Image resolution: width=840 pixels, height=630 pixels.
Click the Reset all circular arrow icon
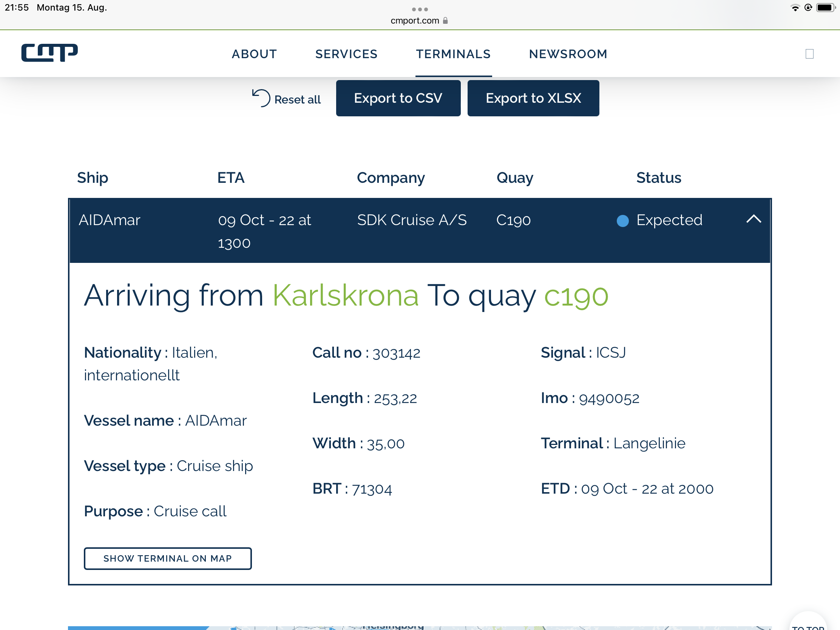pyautogui.click(x=261, y=98)
